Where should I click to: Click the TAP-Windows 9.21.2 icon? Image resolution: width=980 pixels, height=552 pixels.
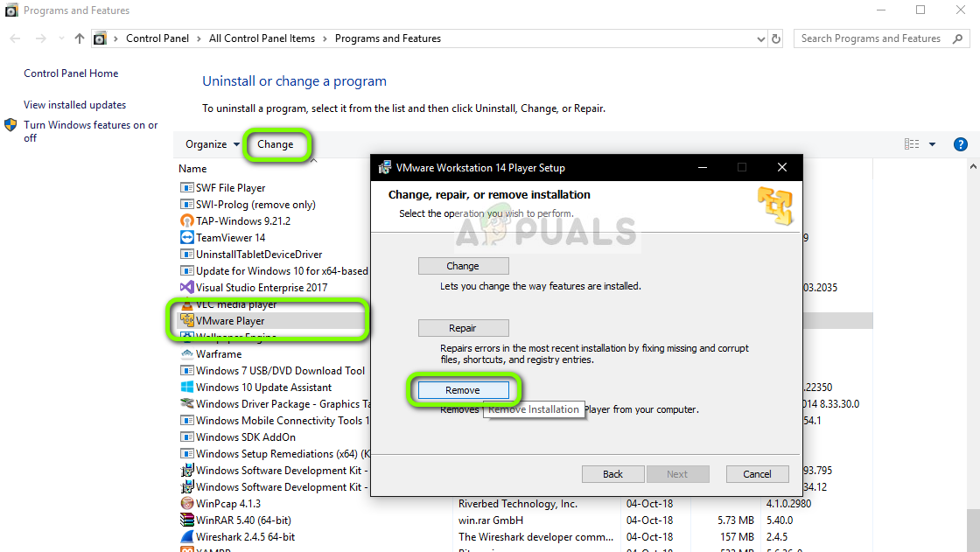187,220
